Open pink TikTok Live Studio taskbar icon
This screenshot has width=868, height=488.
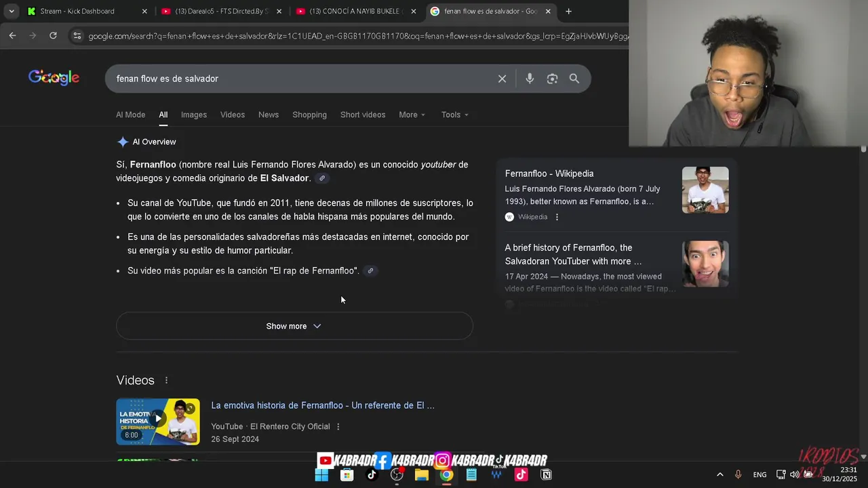tap(521, 475)
